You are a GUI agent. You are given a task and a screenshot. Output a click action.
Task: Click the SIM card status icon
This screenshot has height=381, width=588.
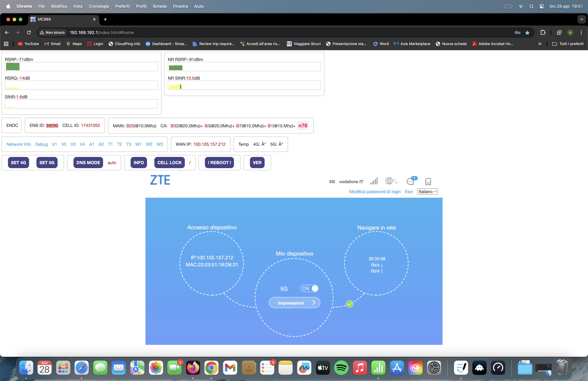(x=428, y=182)
